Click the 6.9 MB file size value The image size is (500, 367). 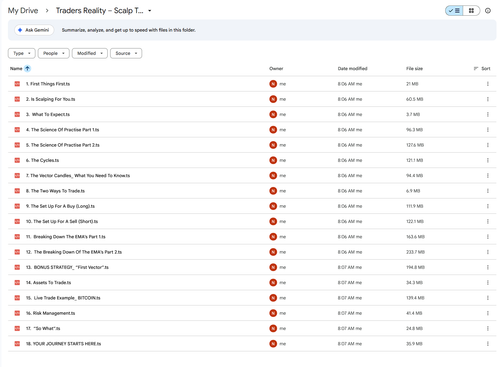(x=413, y=191)
